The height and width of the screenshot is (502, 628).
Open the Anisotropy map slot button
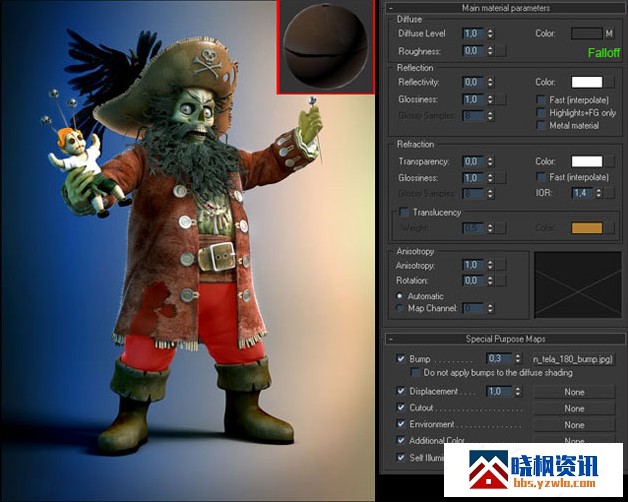(501, 265)
